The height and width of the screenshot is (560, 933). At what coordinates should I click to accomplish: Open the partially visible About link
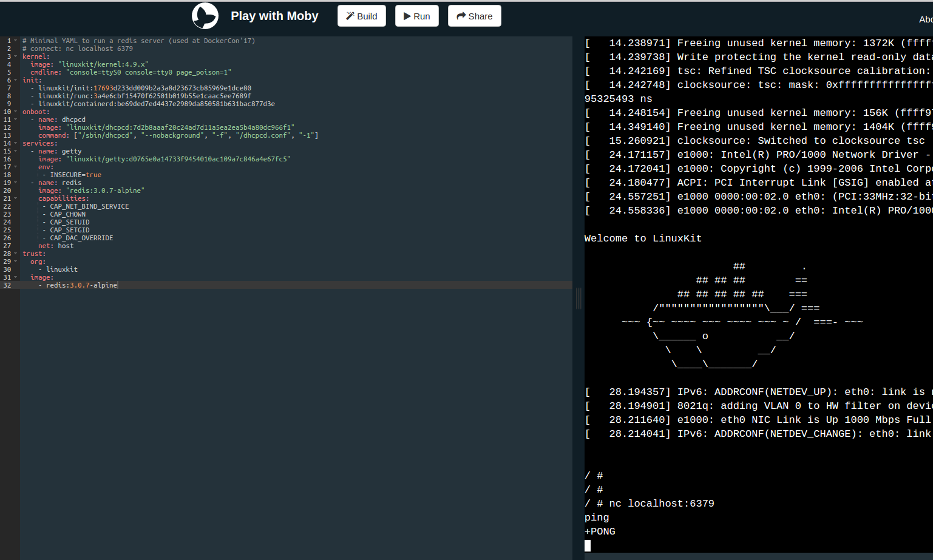pos(925,19)
